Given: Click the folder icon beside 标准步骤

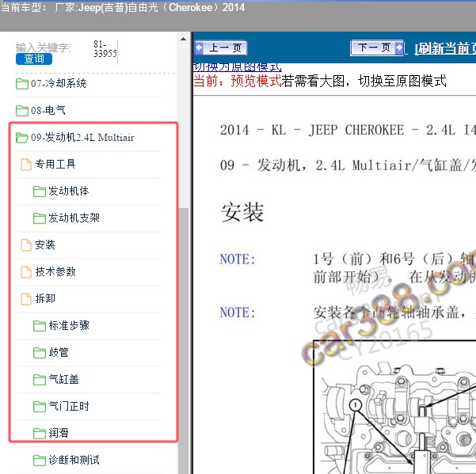Looking at the screenshot, I should point(40,326).
